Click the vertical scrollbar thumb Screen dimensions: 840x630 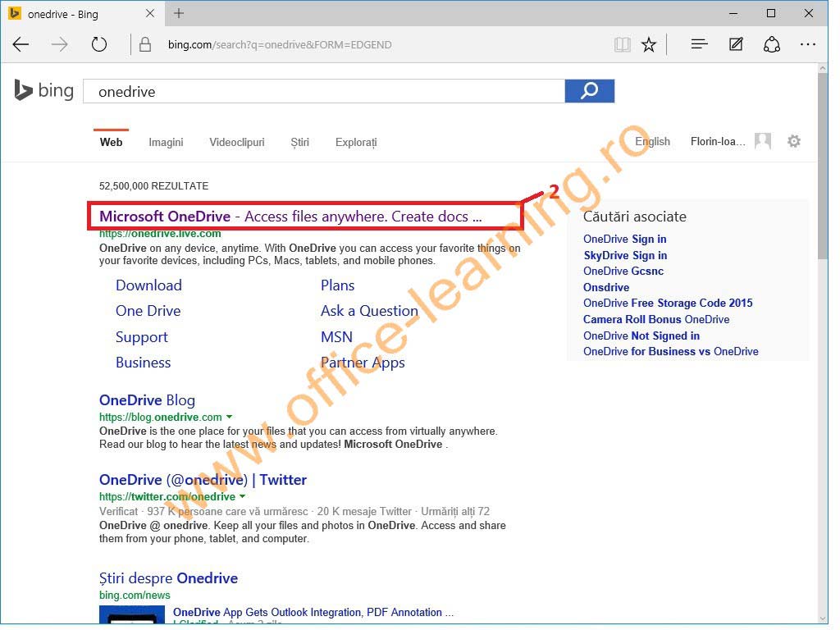click(822, 166)
